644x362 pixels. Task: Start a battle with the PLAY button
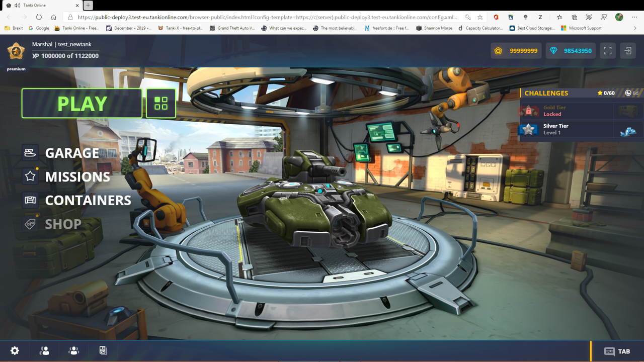(x=82, y=103)
